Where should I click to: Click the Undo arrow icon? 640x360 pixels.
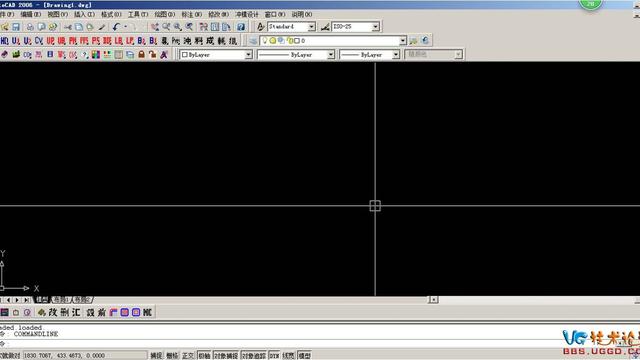pyautogui.click(x=116, y=27)
